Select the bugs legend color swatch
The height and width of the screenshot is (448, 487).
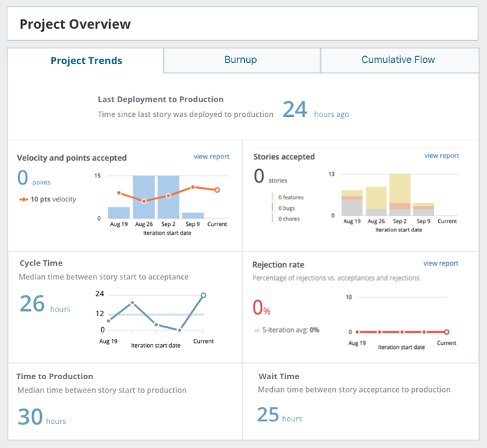[x=273, y=208]
